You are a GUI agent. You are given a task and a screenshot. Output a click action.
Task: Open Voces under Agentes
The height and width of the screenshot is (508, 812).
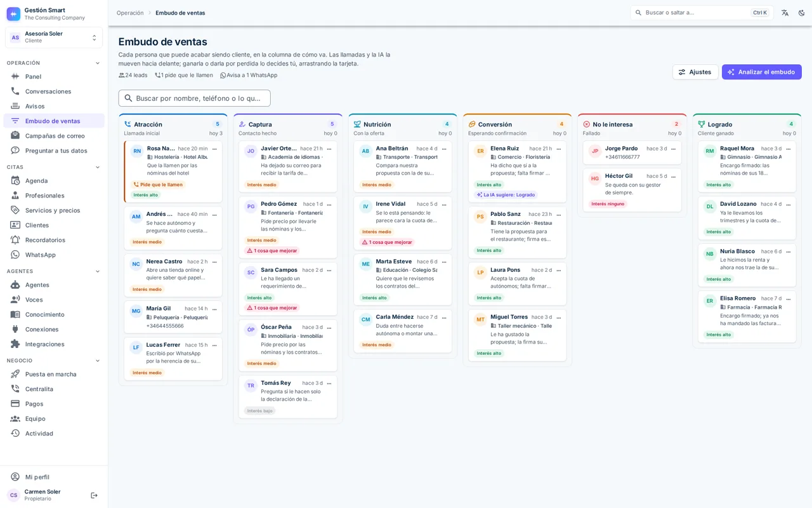tap(54, 300)
